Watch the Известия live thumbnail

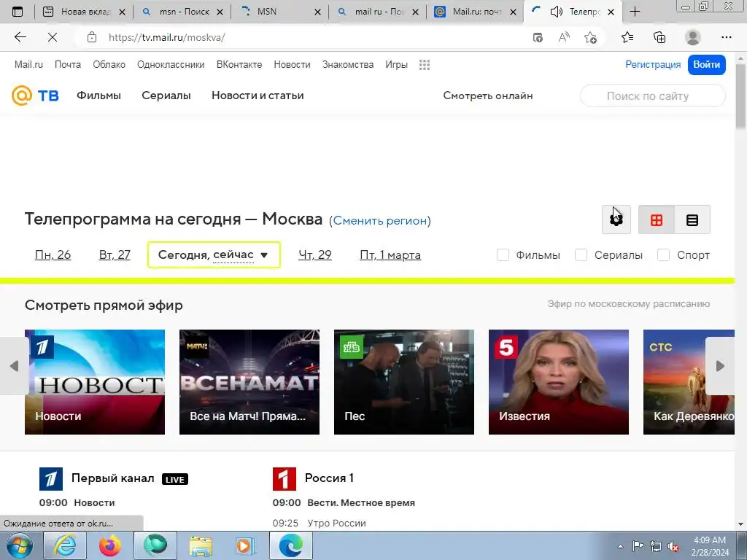point(558,382)
